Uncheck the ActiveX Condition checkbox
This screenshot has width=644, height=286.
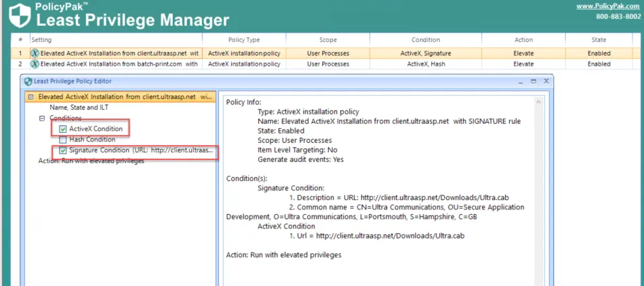tap(63, 129)
